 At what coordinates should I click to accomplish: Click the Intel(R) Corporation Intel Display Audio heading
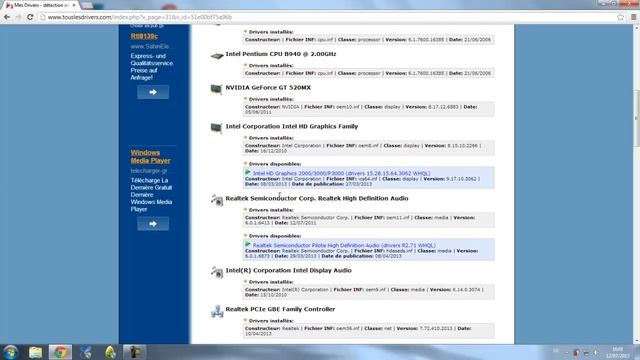point(289,270)
